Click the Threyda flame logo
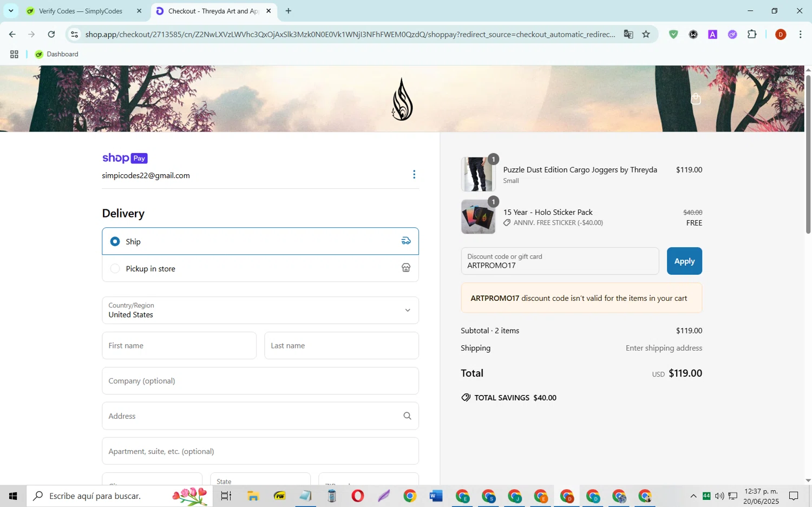The height and width of the screenshot is (507, 812). [x=402, y=99]
